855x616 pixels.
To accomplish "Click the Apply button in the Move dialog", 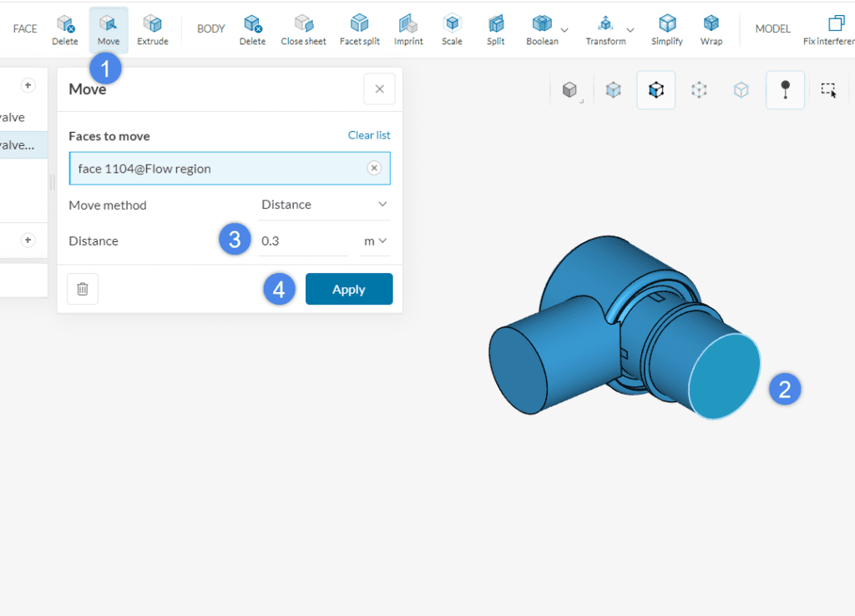I will pyautogui.click(x=349, y=289).
